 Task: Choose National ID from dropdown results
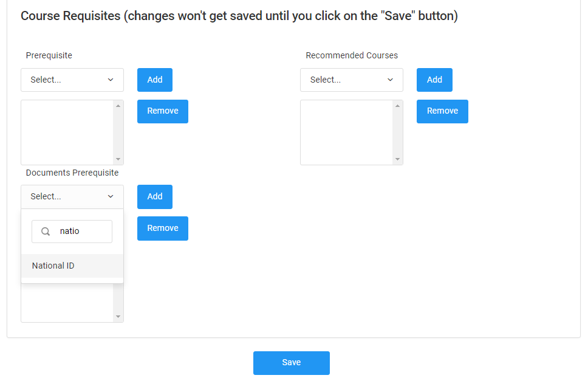[x=53, y=266]
